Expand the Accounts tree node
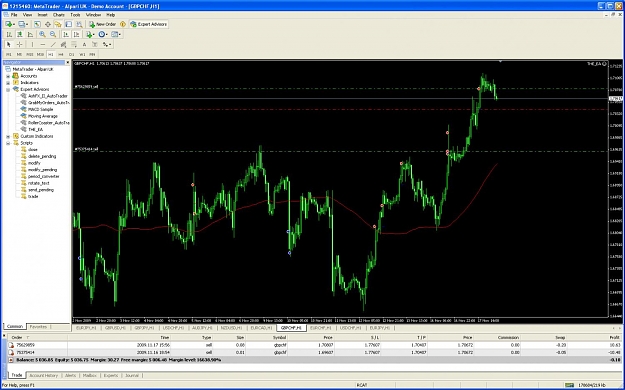The width and height of the screenshot is (625, 390). [x=8, y=76]
